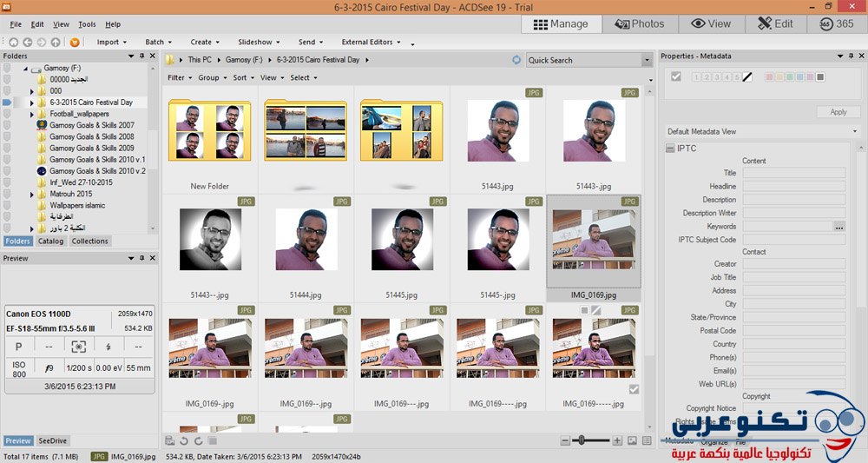Rotate image right icon in bottom toolbar

198,440
